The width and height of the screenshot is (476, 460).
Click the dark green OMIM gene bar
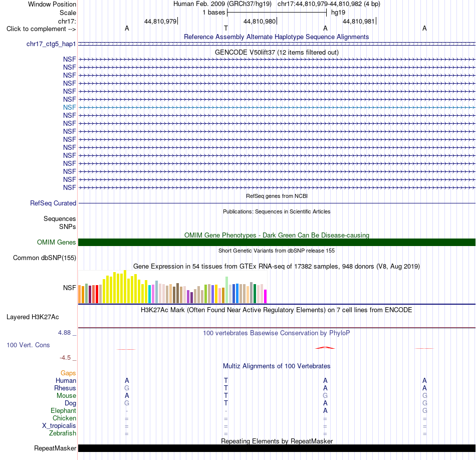(x=277, y=243)
